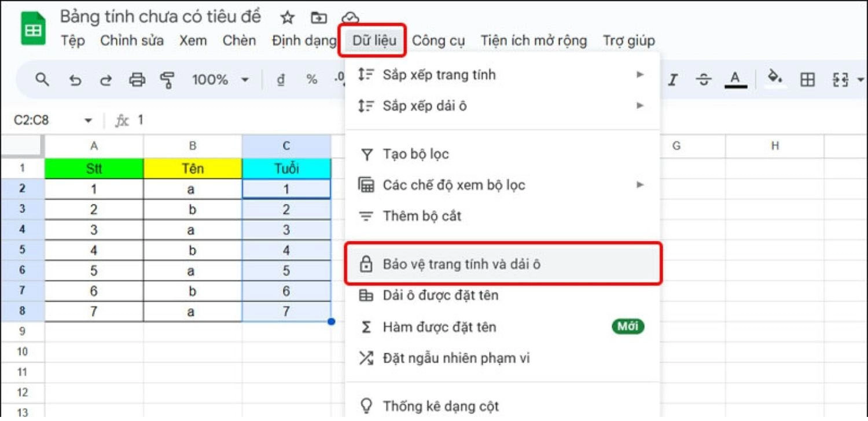Choose Tạo bộ lọc
868x421 pixels.
502,155
